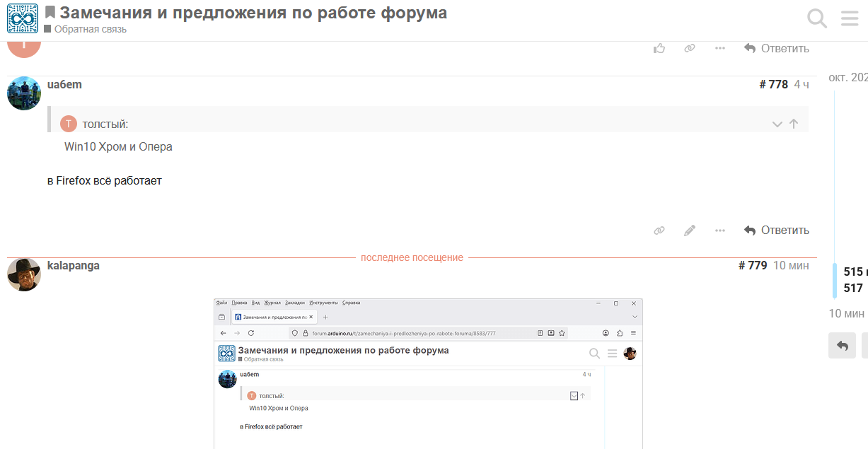Image resolution: width=868 pixels, height=449 pixels.
Task: Like the post with thumbs-up icon
Action: [x=659, y=48]
